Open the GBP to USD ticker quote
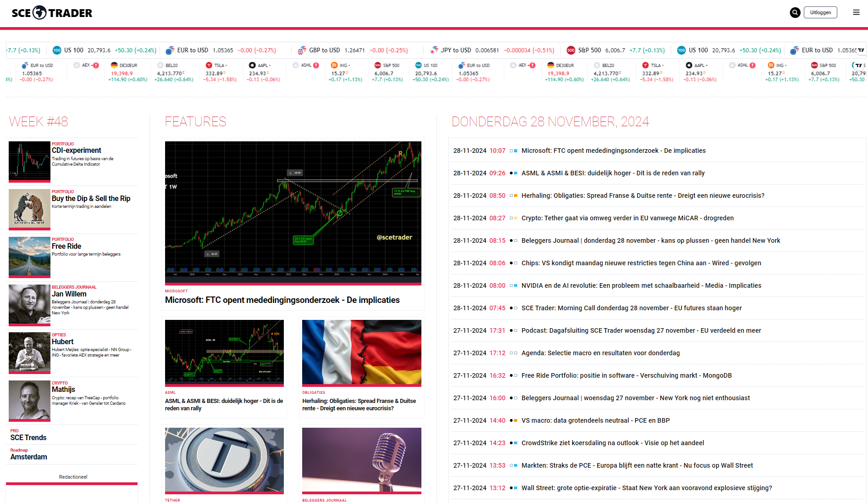868x503 pixels. (x=353, y=50)
